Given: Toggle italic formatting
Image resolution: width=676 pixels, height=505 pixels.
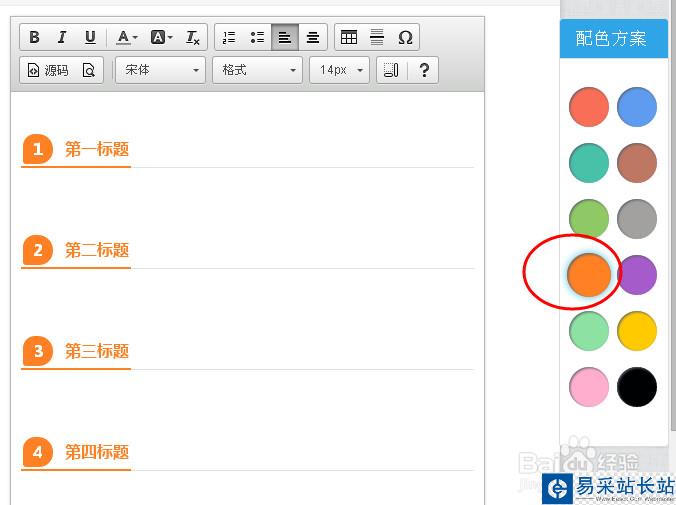Looking at the screenshot, I should 62,38.
